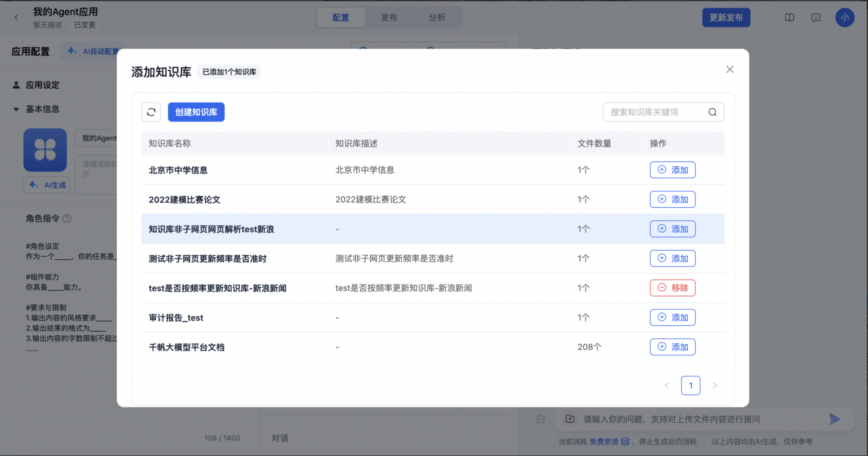Click the help icon next to 角色指令

pyautogui.click(x=67, y=218)
